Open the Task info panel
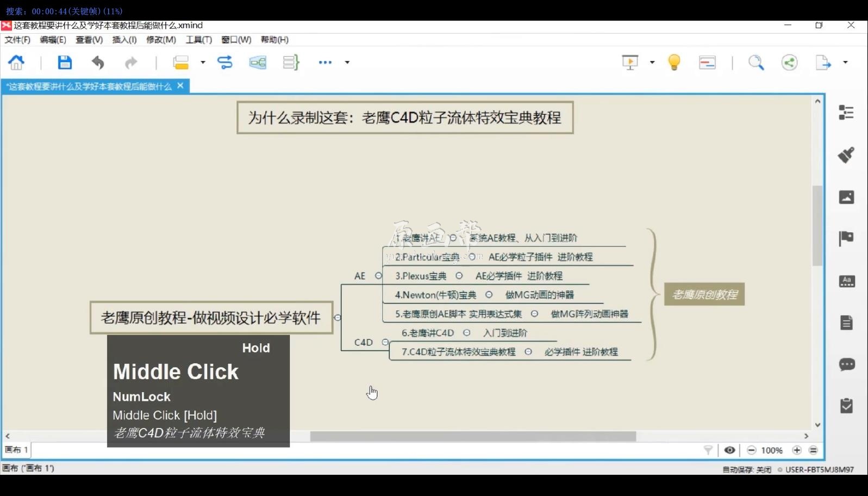The width and height of the screenshot is (868, 496). (847, 406)
